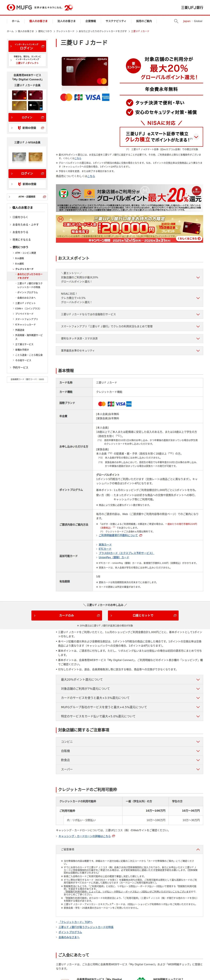
Task: Expand コンビニ 注意事項 accordion
Action: (129, 742)
